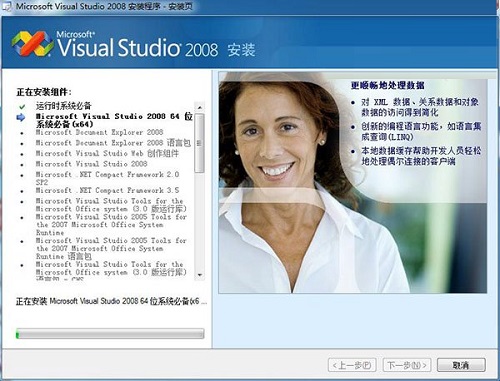The height and width of the screenshot is (381, 500).
Task: Click the woman's promotional photo
Action: (353, 183)
